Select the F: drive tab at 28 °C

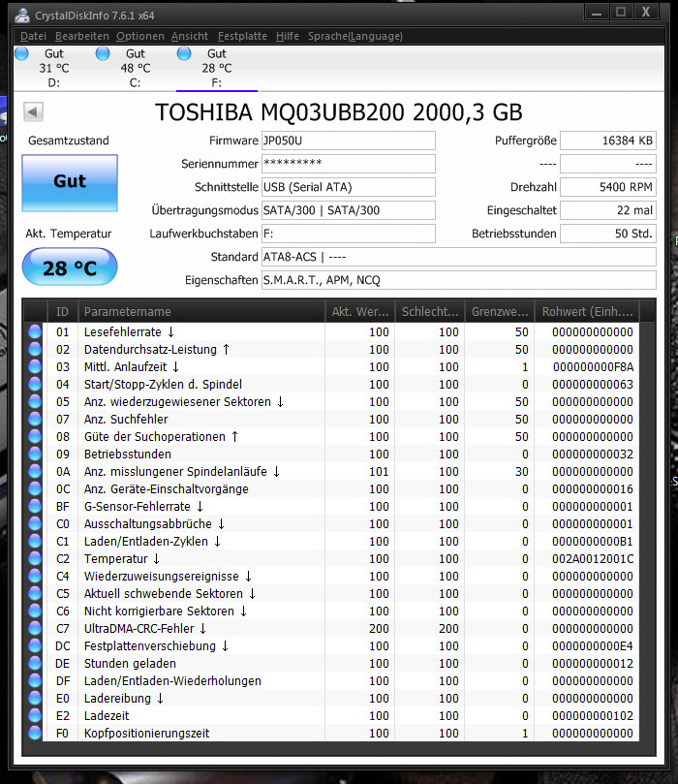click(x=217, y=68)
